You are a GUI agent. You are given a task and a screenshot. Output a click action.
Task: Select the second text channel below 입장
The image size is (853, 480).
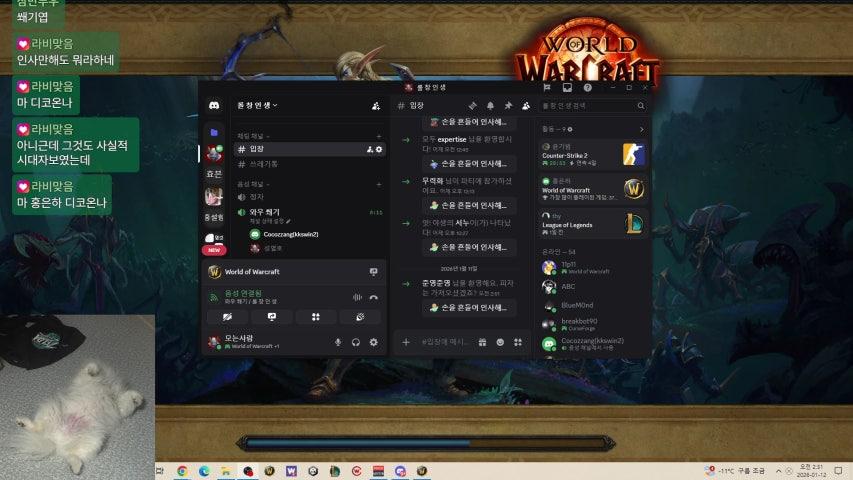point(310,164)
